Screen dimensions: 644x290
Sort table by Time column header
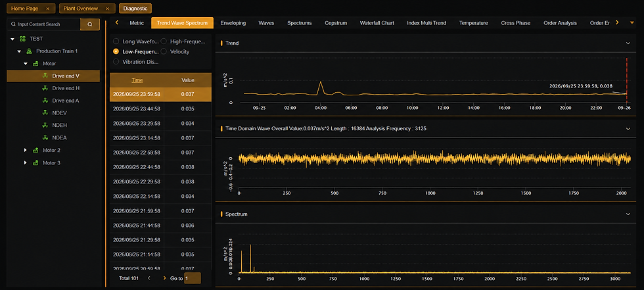tap(137, 80)
